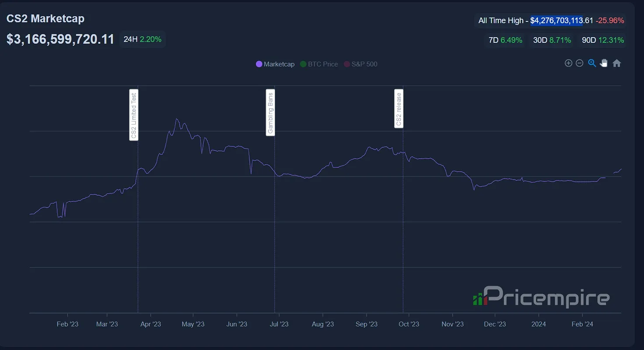Click the Sep '23 axis label
Image resolution: width=644 pixels, height=350 pixels.
click(x=367, y=324)
